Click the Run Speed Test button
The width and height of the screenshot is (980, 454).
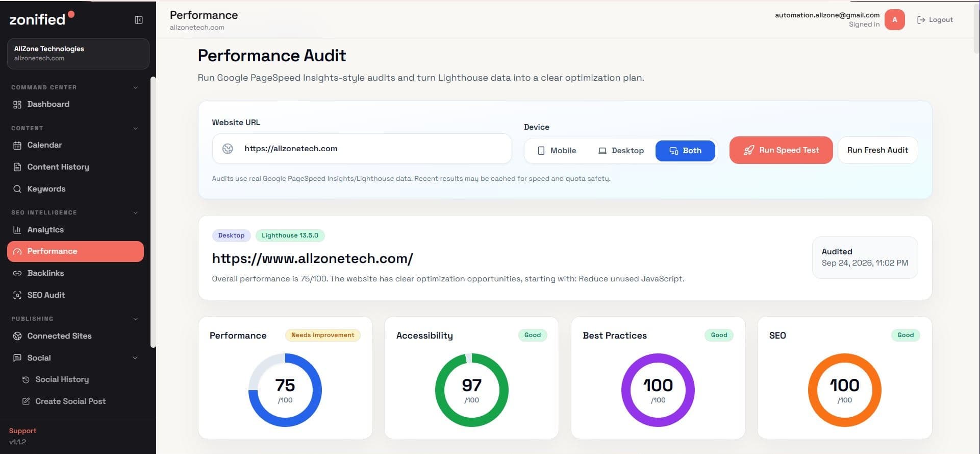781,150
